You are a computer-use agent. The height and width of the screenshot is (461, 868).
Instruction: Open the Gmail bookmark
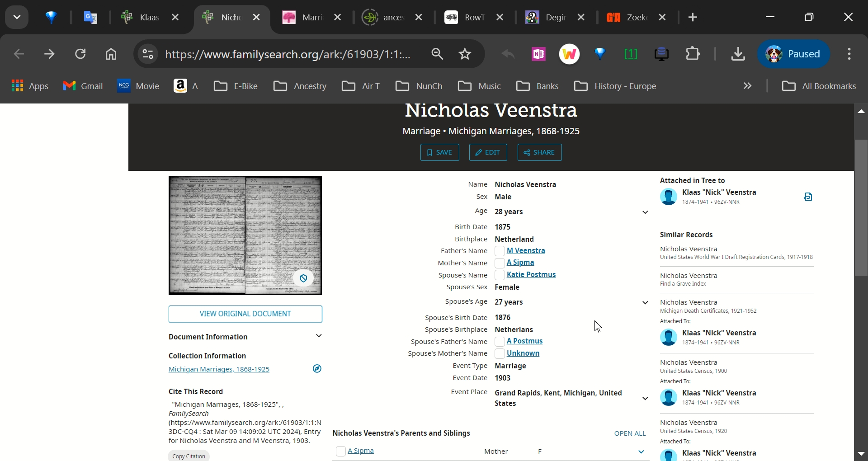pos(83,86)
